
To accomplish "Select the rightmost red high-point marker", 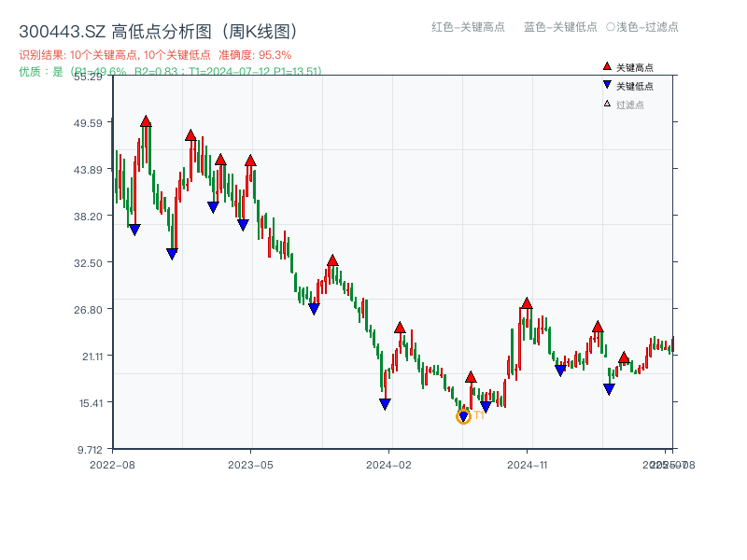I will pyautogui.click(x=624, y=357).
